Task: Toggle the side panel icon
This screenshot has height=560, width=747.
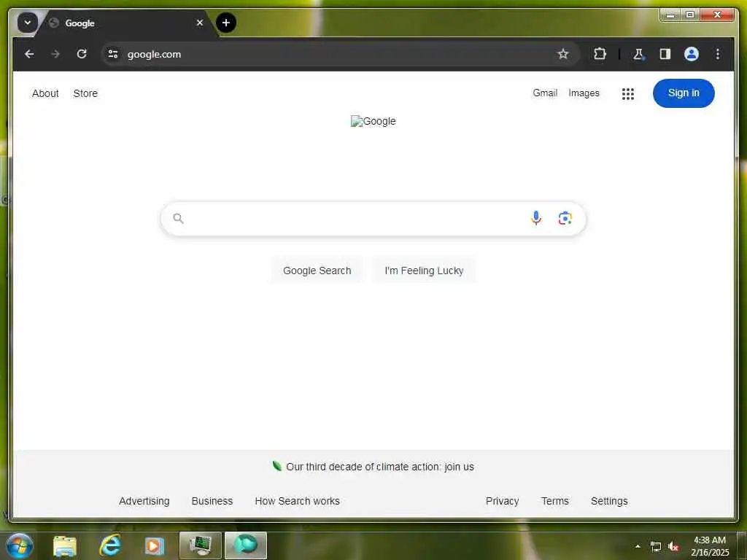Action: coord(665,54)
